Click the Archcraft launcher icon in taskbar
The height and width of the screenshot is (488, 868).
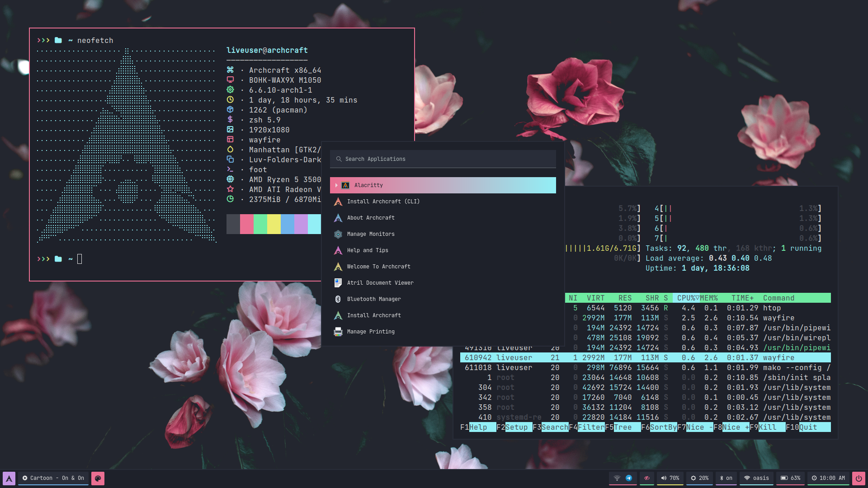pyautogui.click(x=9, y=478)
